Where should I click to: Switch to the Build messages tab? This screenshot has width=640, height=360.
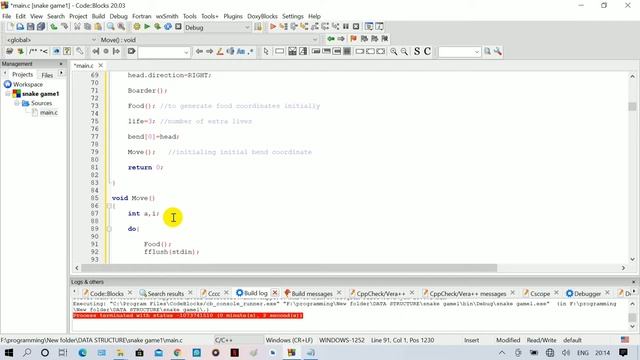coord(311,293)
